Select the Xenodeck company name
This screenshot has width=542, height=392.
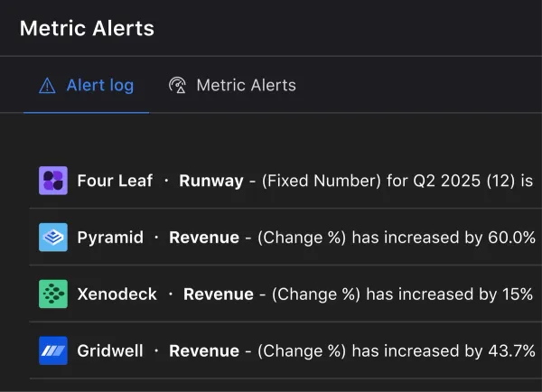(x=117, y=294)
